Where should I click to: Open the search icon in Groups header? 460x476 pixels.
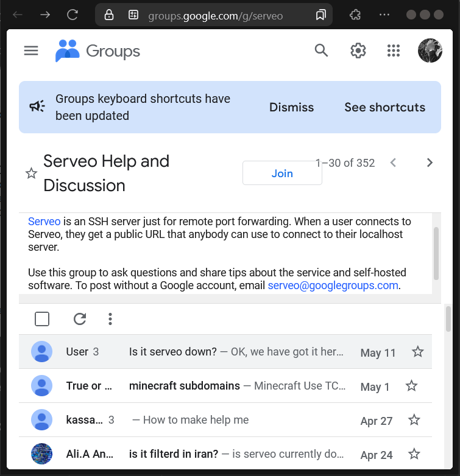click(x=321, y=51)
